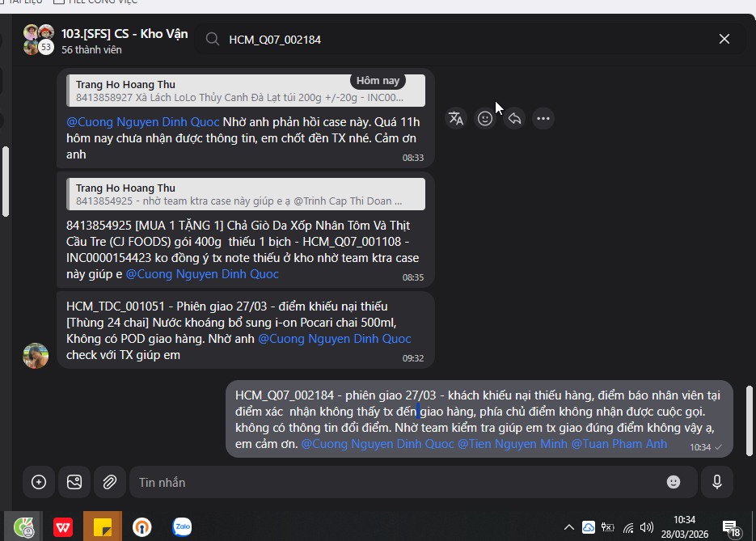Click the HCM_TDC_001051 message text
Viewport: 756px width, 541px height.
pyautogui.click(x=239, y=330)
